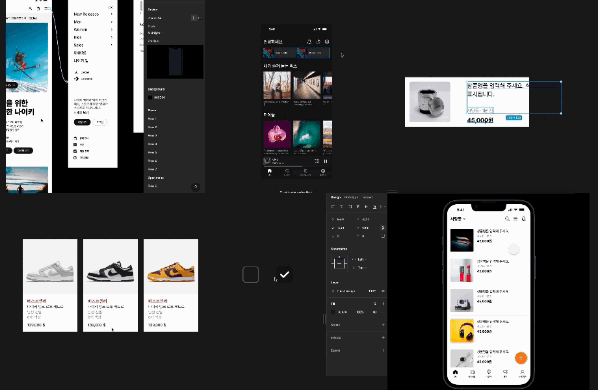Click the home icon in dark music app

[x=269, y=172]
